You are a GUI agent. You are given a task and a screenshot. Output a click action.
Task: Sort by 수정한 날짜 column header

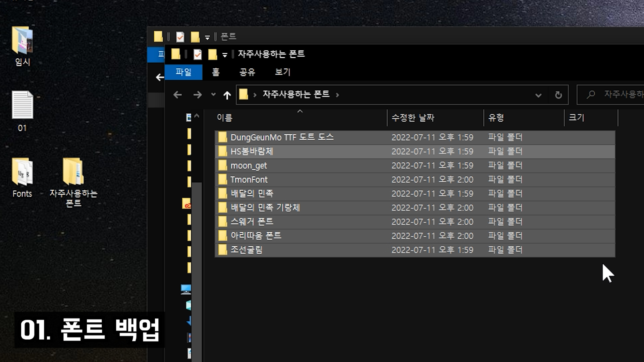(413, 118)
